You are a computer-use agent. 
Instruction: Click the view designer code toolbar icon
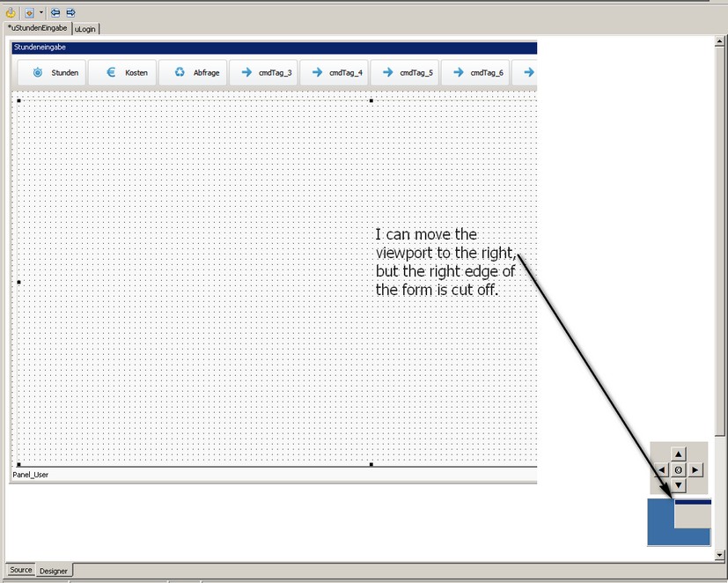pos(29,12)
